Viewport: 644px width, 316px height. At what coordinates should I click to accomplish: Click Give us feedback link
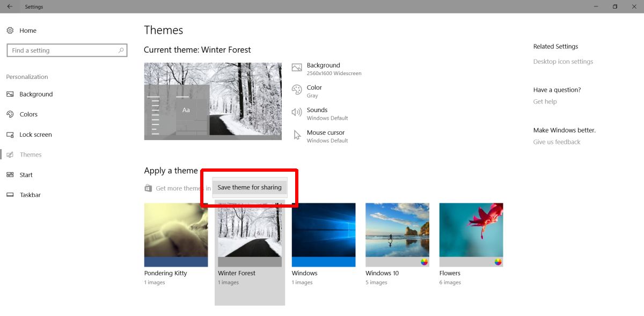[557, 142]
